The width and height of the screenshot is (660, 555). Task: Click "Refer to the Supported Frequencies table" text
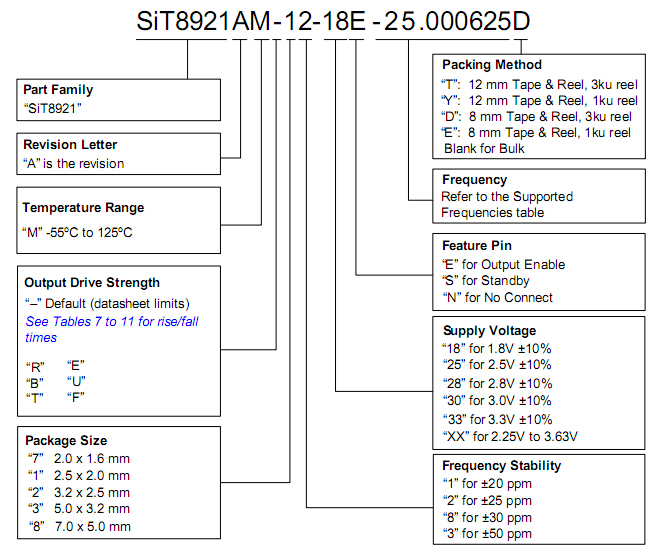pyautogui.click(x=507, y=204)
